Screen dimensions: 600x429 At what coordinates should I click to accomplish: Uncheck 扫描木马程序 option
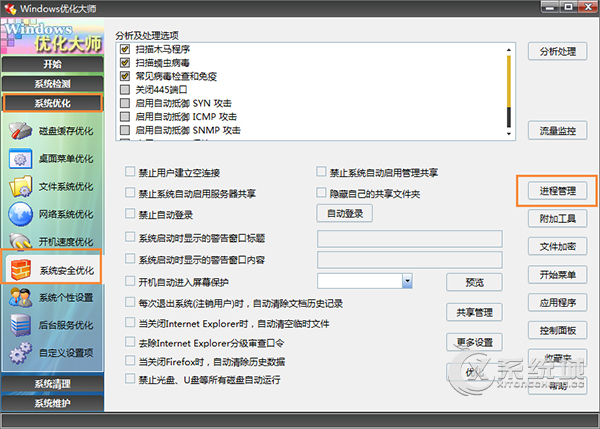[125, 49]
